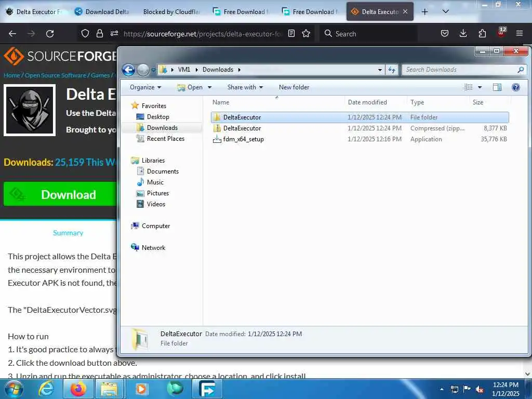Toggle the preview pane

click(497, 87)
